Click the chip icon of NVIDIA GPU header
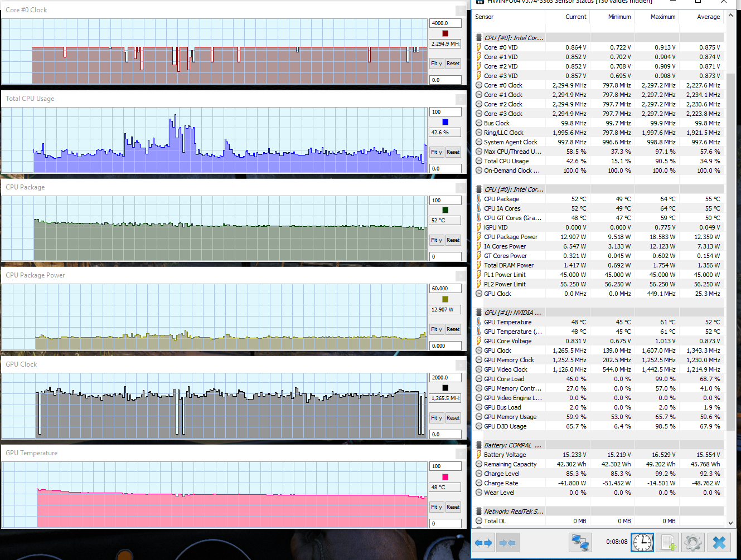Screen dimensions: 741x560 click(478, 313)
